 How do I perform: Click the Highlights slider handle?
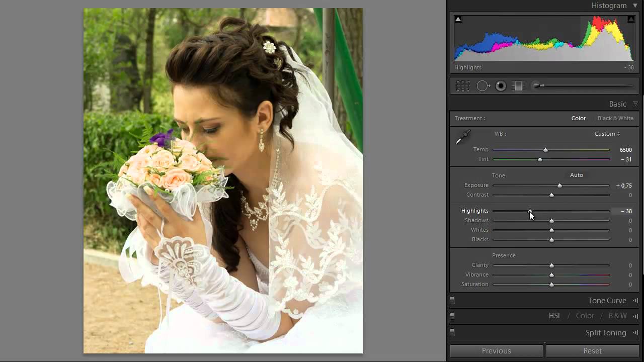click(x=530, y=211)
